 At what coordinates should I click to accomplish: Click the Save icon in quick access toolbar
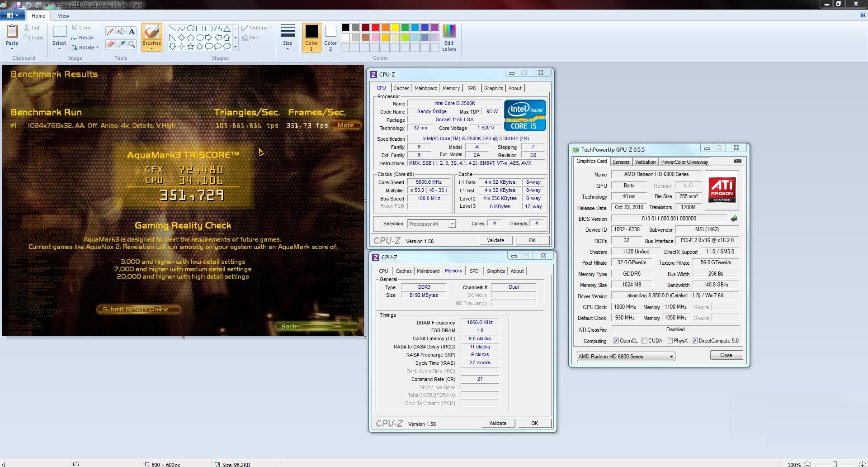pyautogui.click(x=18, y=5)
